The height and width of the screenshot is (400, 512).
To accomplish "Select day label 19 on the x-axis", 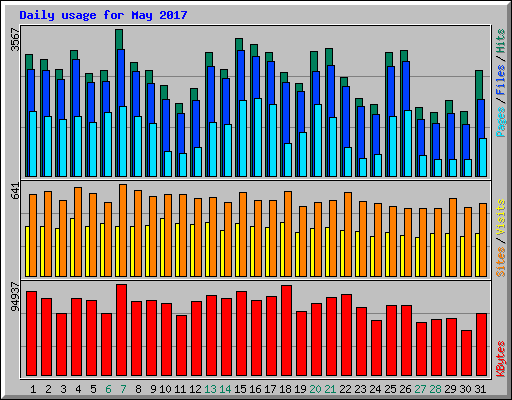I will (300, 389).
